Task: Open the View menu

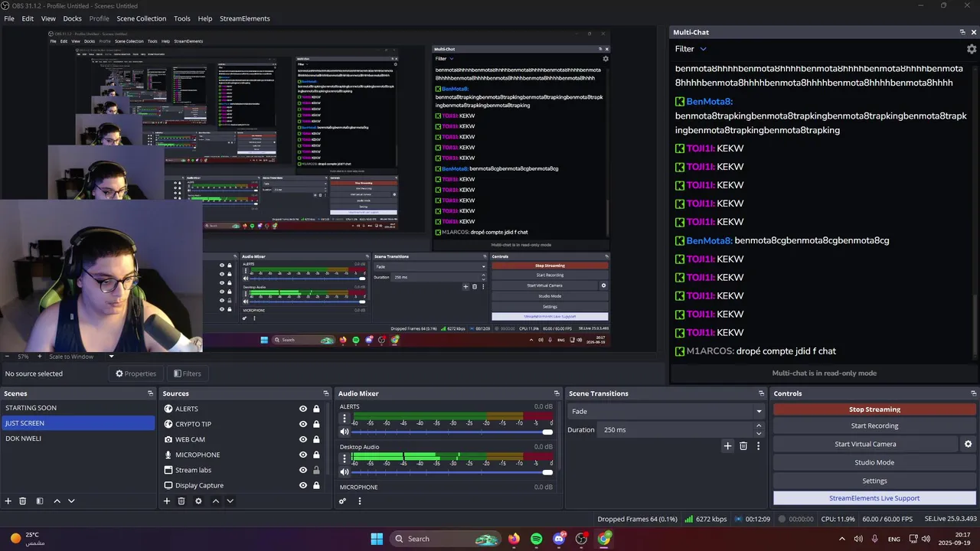Action: click(x=48, y=18)
